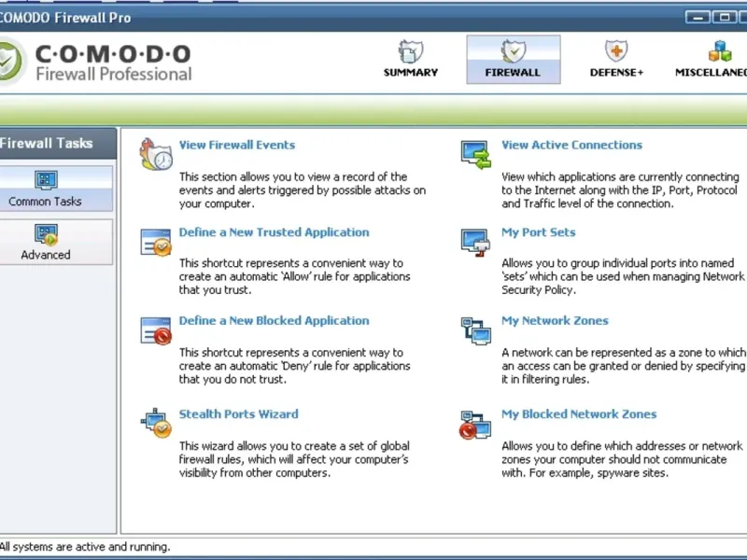Open My Port Sets link
The height and width of the screenshot is (560, 747).
click(x=539, y=232)
